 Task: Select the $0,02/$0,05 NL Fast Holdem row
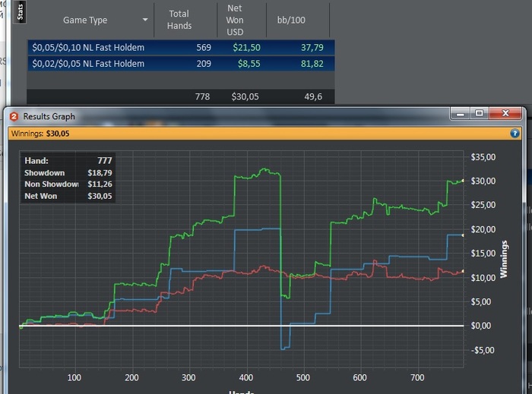point(88,64)
